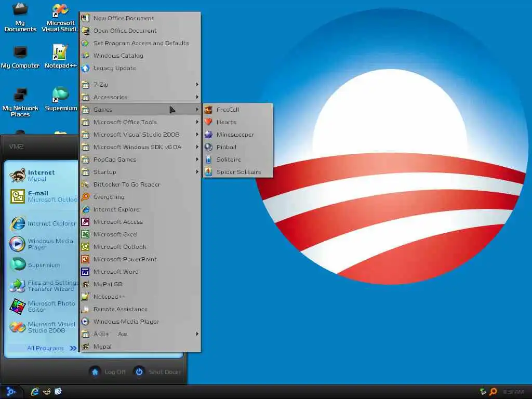
Task: Open Windows Catalog
Action: pos(140,56)
